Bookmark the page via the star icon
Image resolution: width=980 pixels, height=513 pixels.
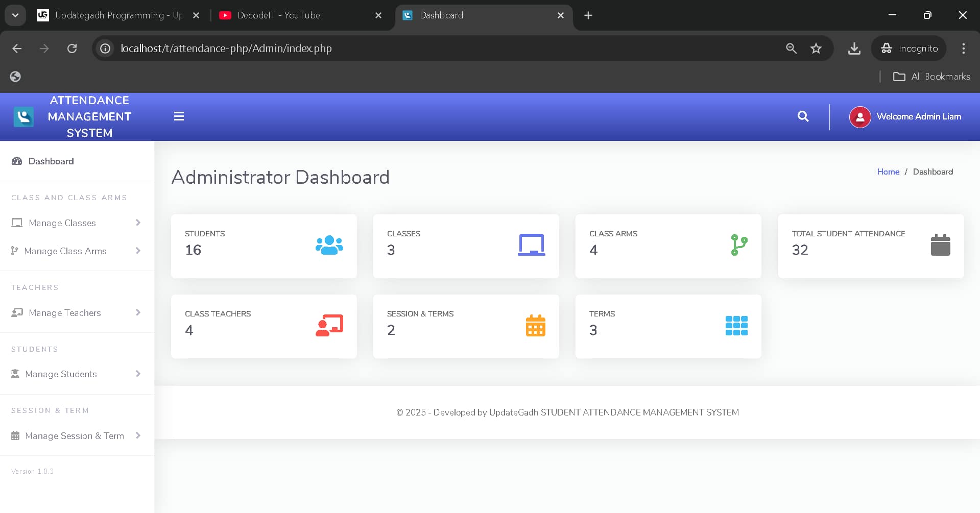[x=816, y=48]
